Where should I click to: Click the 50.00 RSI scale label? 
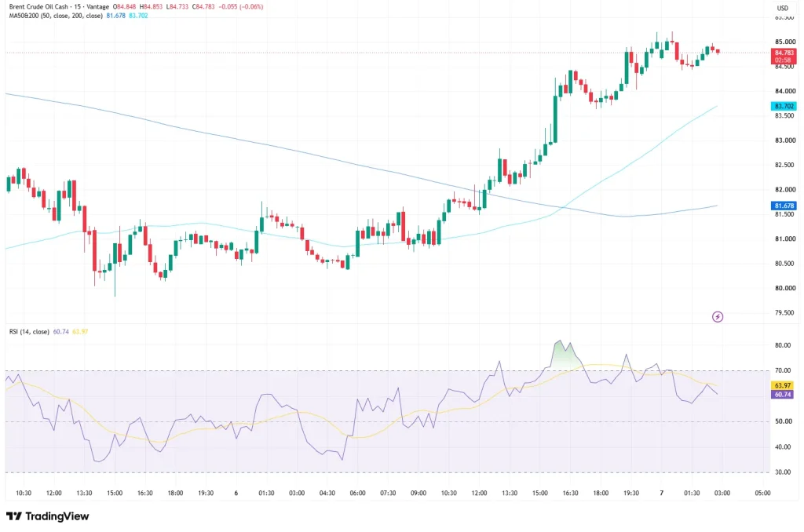[x=783, y=421]
